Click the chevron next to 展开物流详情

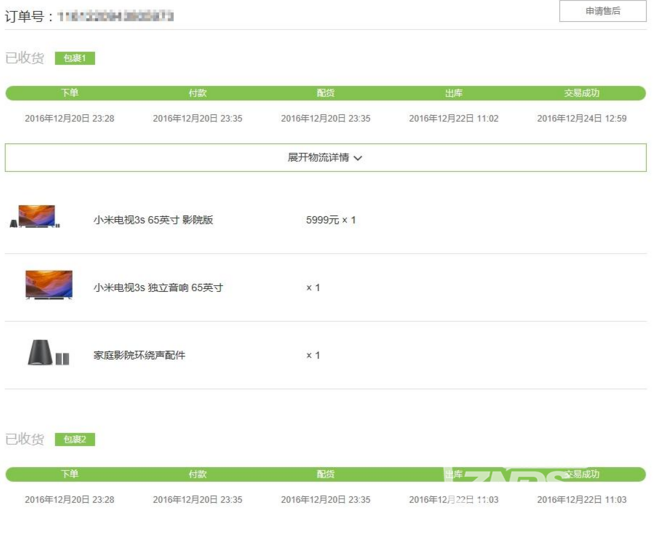358,158
